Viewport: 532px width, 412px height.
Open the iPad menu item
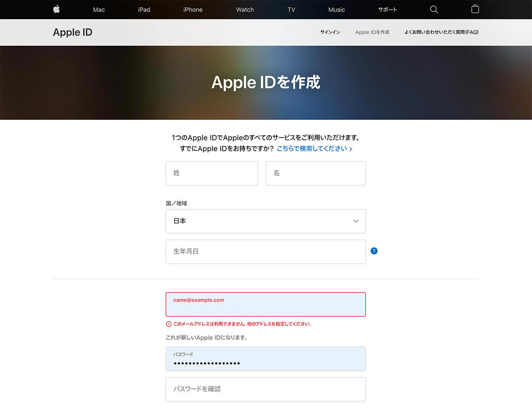click(x=144, y=10)
